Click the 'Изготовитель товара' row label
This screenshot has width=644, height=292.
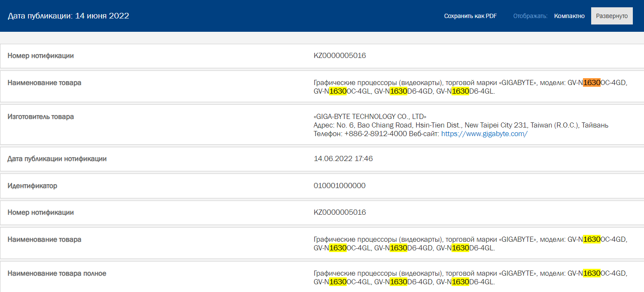[41, 116]
